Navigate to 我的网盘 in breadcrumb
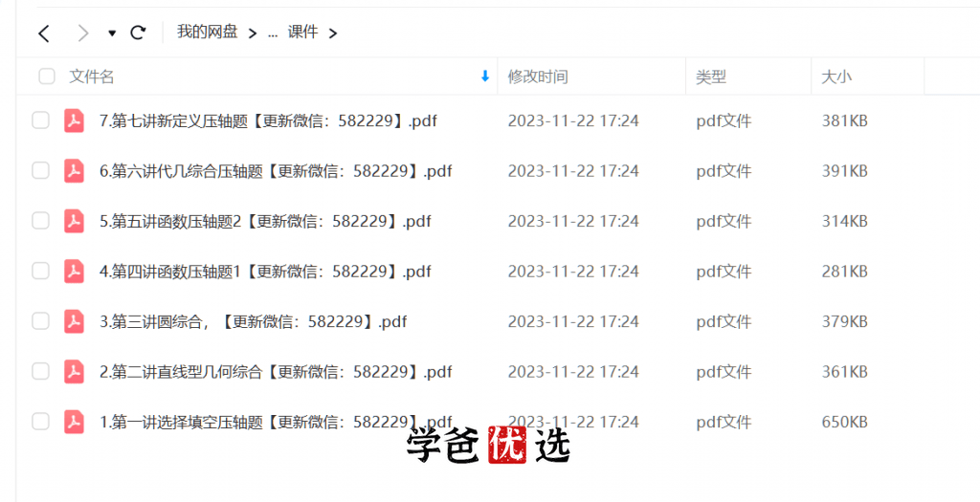Image resolution: width=980 pixels, height=502 pixels. [x=207, y=32]
